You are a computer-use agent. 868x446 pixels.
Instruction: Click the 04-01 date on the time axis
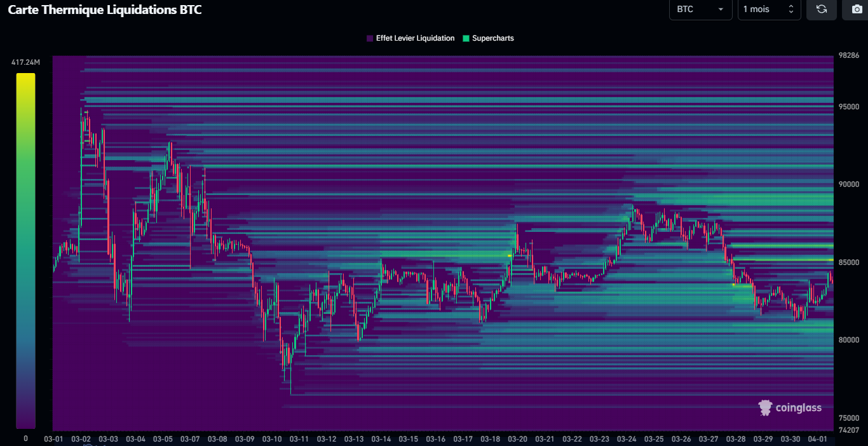click(x=817, y=439)
